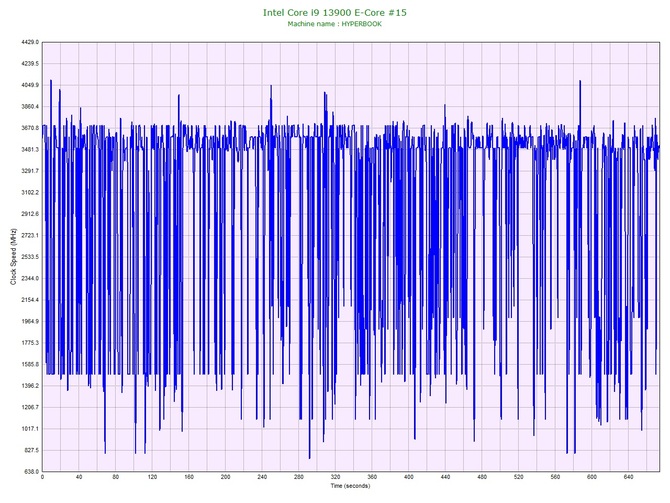Click the 2154.4 y-axis value
Viewport: 670px width, 503px height.
pos(30,300)
